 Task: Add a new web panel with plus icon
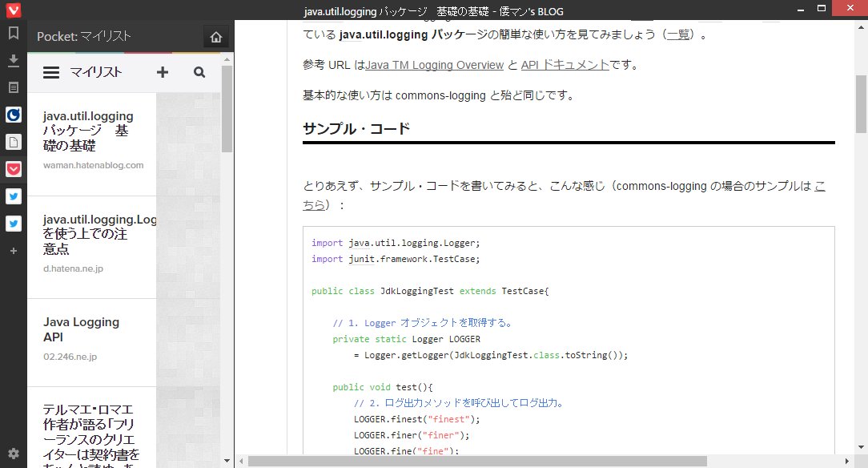[14, 251]
